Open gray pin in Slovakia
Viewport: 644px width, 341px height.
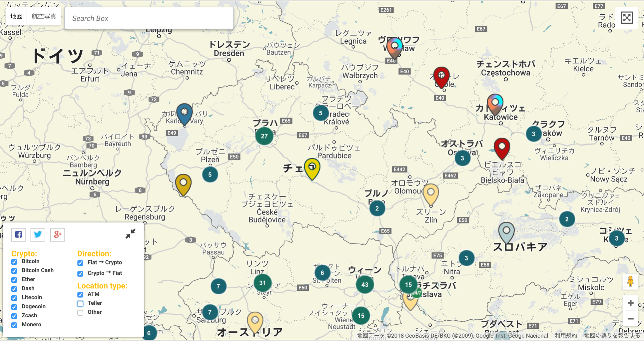tap(506, 233)
